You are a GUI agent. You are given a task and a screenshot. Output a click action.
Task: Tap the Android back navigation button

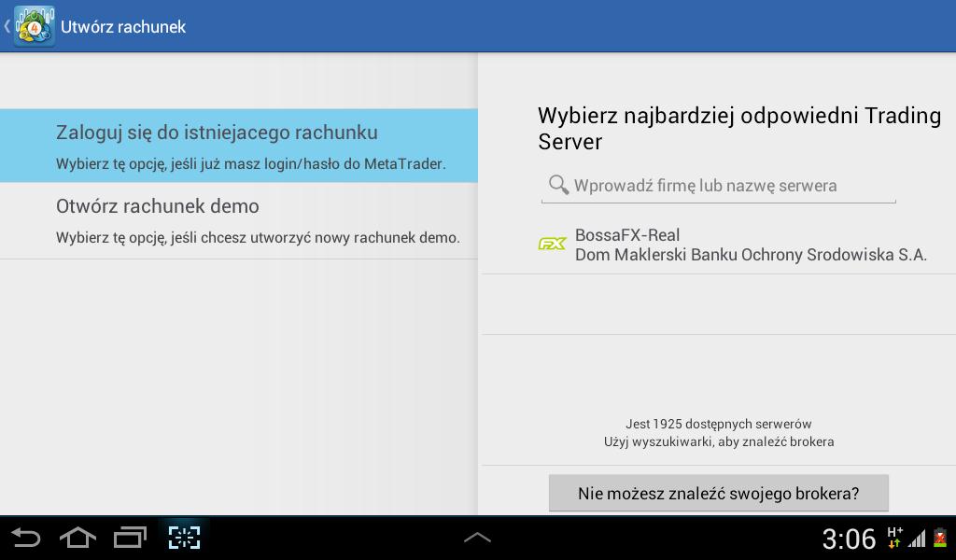(x=25, y=538)
